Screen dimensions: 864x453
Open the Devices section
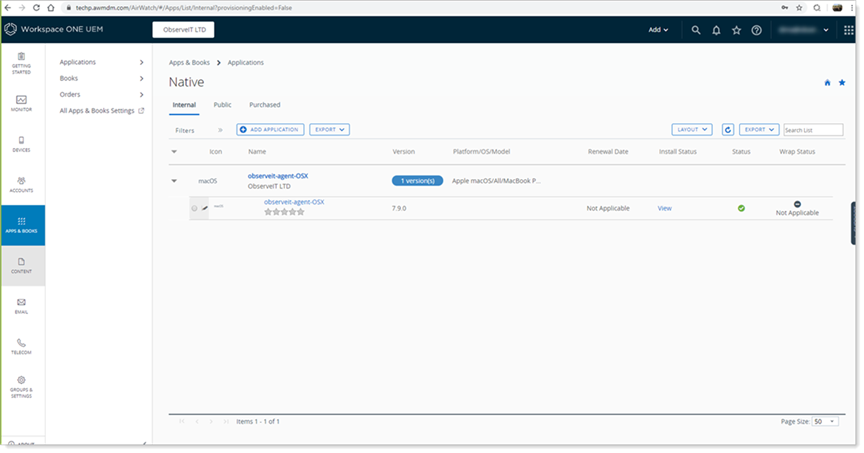click(x=21, y=144)
